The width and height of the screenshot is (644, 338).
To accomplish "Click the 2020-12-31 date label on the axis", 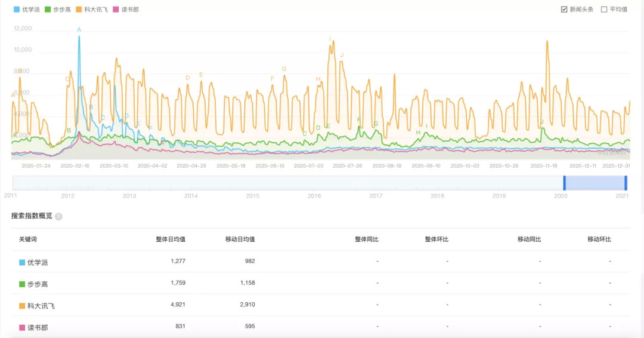I will pos(616,166).
